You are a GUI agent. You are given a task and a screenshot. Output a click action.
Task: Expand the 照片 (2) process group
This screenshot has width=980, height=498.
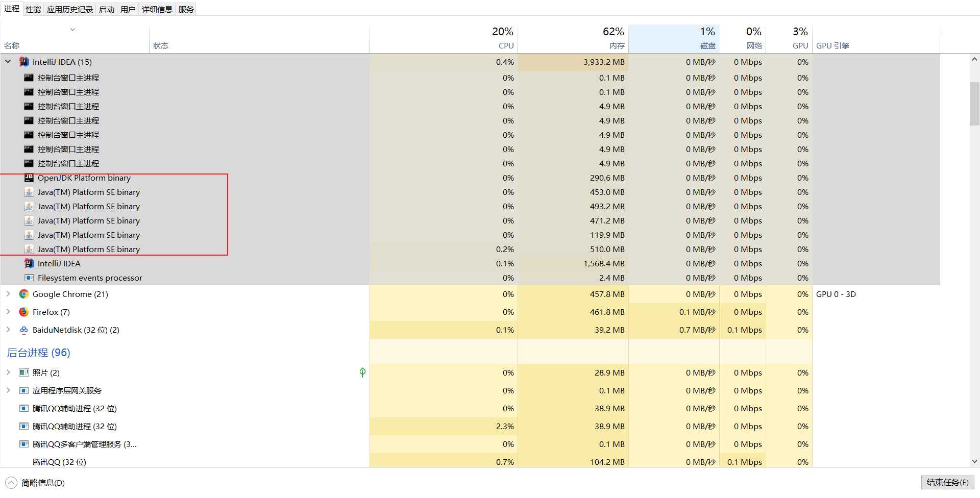click(8, 372)
